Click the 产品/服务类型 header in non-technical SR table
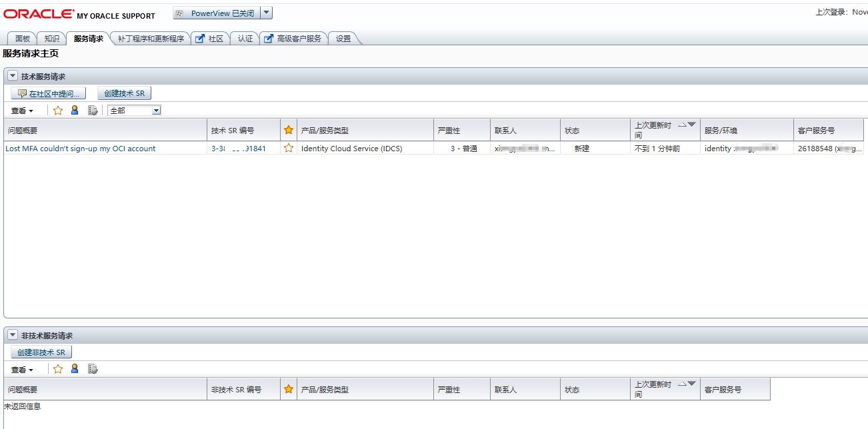 (365, 389)
